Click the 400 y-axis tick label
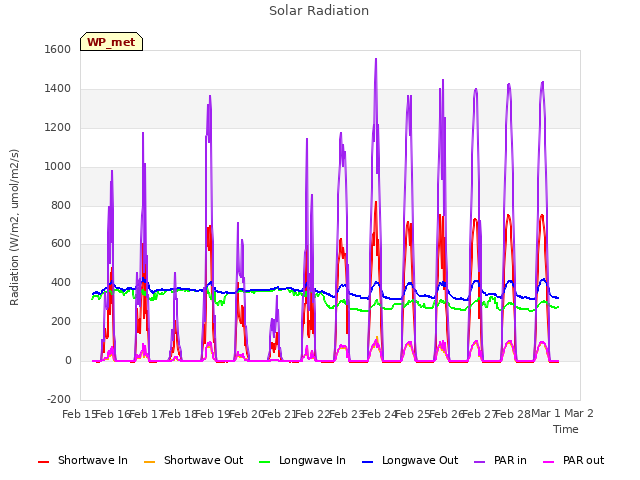The image size is (640, 480). tap(61, 282)
